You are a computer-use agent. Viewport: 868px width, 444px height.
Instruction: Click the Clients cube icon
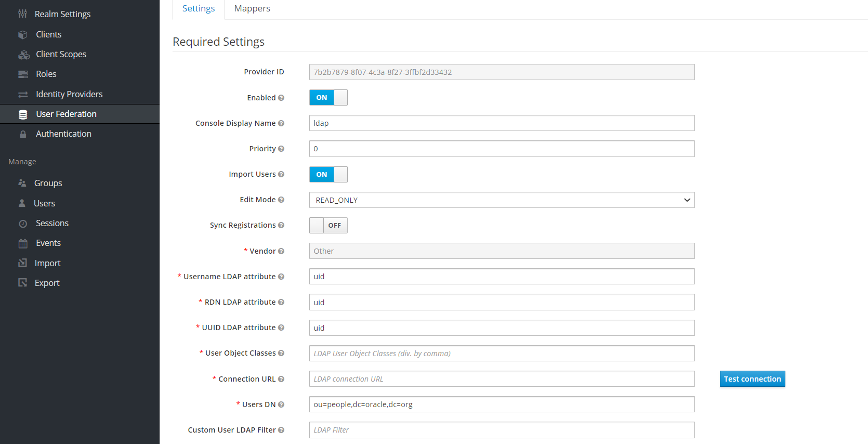click(23, 35)
